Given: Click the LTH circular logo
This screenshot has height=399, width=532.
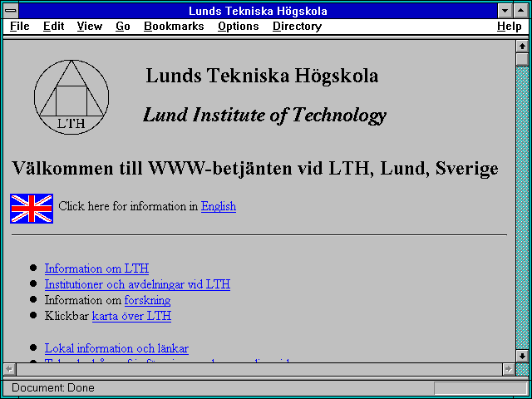Looking at the screenshot, I should [x=71, y=97].
